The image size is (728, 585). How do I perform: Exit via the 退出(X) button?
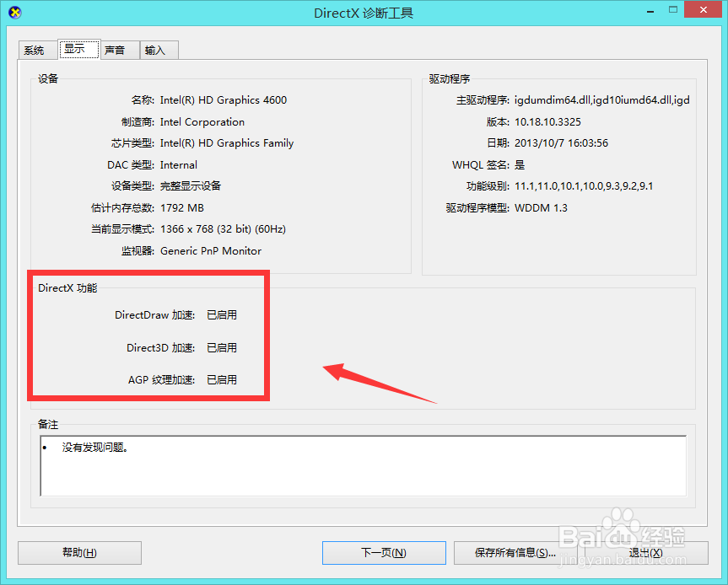(x=645, y=553)
